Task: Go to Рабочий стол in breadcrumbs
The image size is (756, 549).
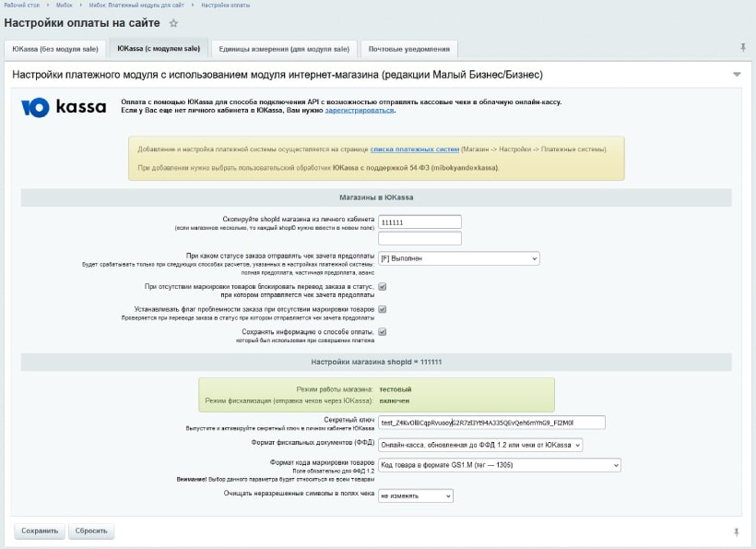Action: 22,5
